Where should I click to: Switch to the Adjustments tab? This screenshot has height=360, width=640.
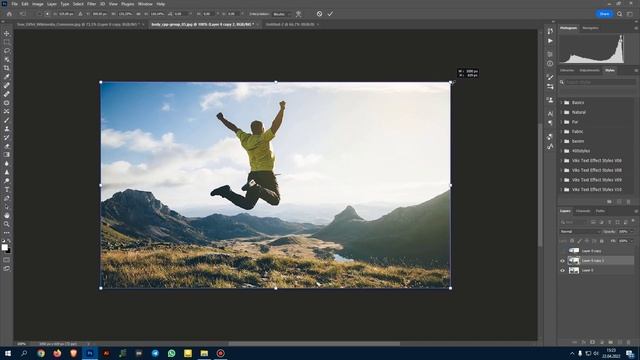coord(589,70)
